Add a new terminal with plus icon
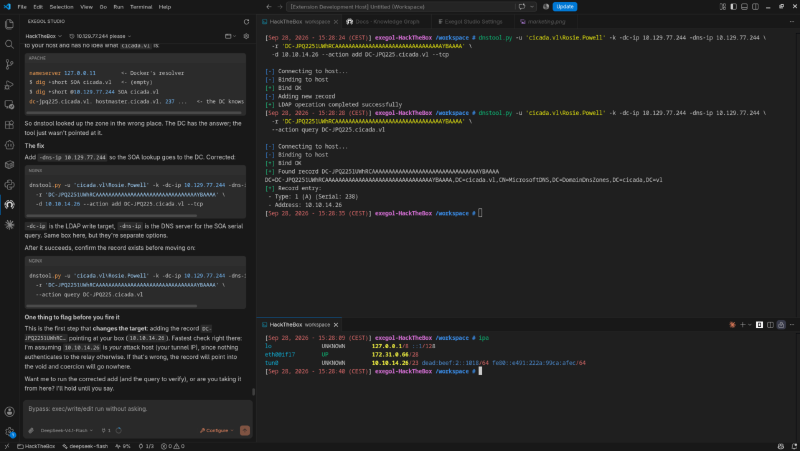The height and width of the screenshot is (451, 800). click(x=742, y=324)
